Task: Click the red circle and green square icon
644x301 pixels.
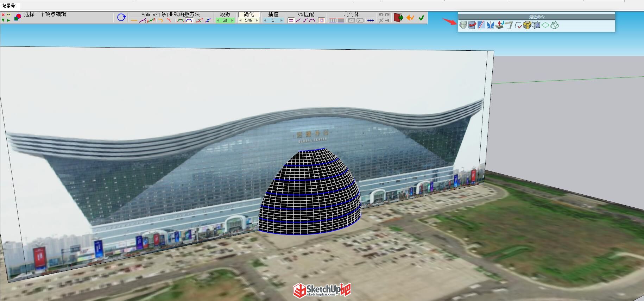Action: click(x=18, y=17)
